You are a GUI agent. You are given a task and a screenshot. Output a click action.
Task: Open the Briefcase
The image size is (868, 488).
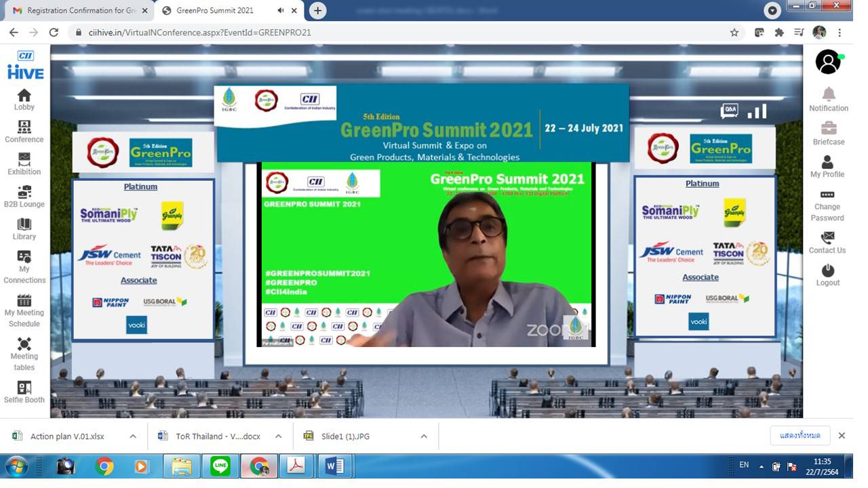tap(829, 134)
